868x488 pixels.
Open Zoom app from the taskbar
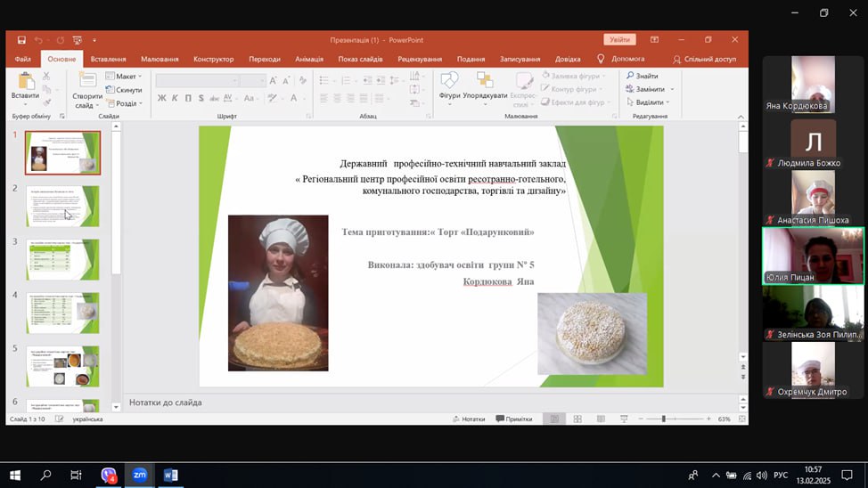[139, 476]
